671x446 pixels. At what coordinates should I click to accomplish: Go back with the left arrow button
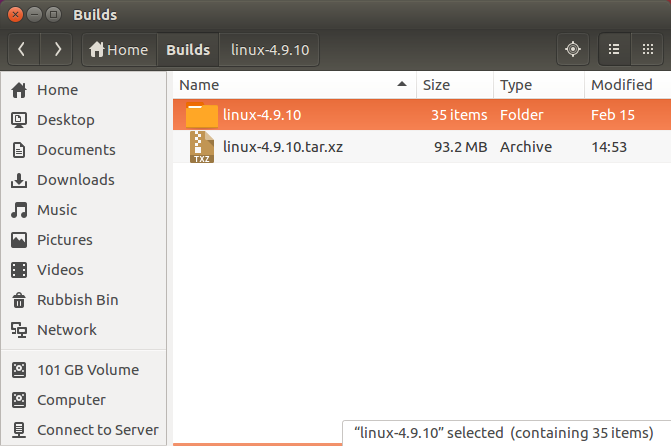(x=23, y=49)
